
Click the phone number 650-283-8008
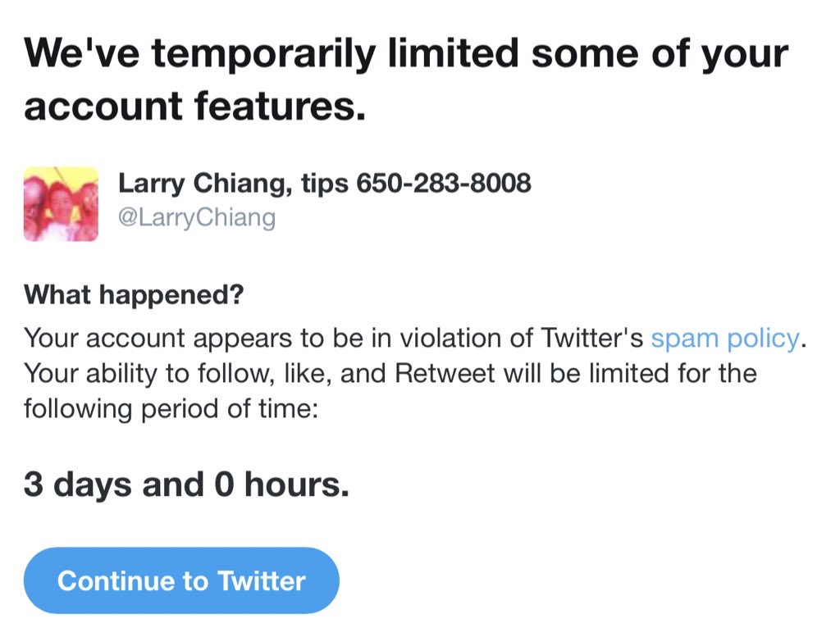tap(443, 183)
